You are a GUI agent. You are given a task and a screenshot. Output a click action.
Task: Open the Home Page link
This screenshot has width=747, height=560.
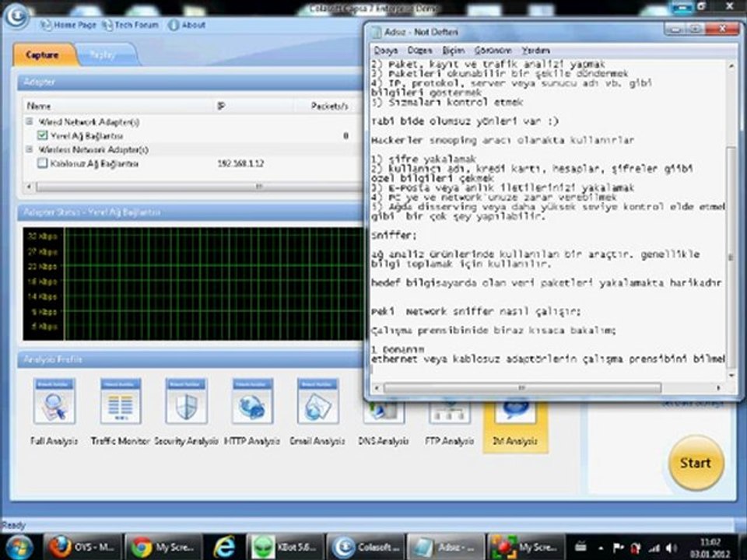[68, 25]
